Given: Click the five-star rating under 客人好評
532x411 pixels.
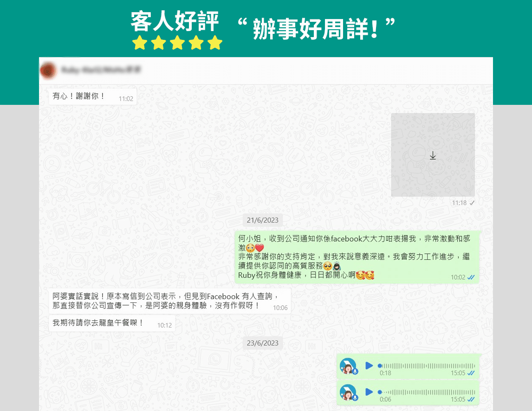Looking at the screenshot, I should point(177,43).
